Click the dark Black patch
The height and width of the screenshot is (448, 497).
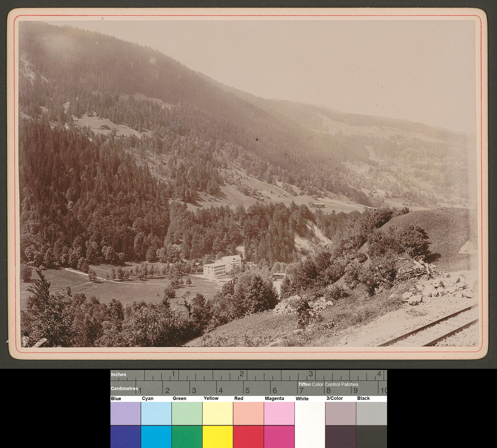pyautogui.click(x=372, y=437)
